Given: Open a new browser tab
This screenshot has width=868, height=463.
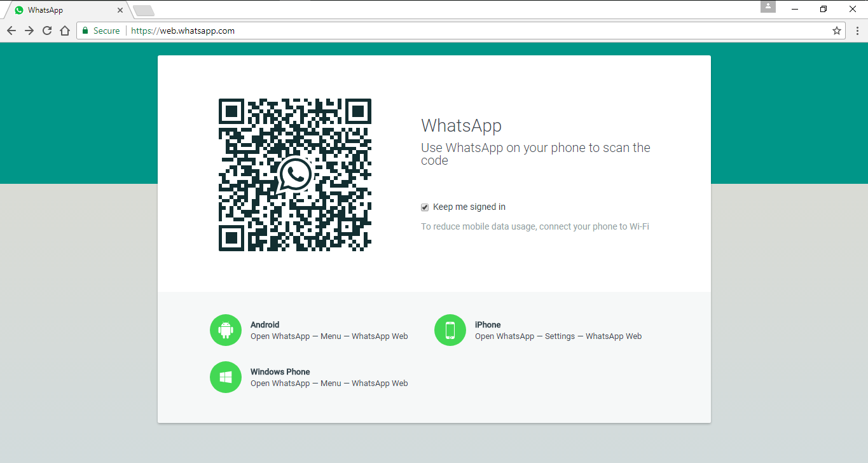Looking at the screenshot, I should tap(143, 10).
